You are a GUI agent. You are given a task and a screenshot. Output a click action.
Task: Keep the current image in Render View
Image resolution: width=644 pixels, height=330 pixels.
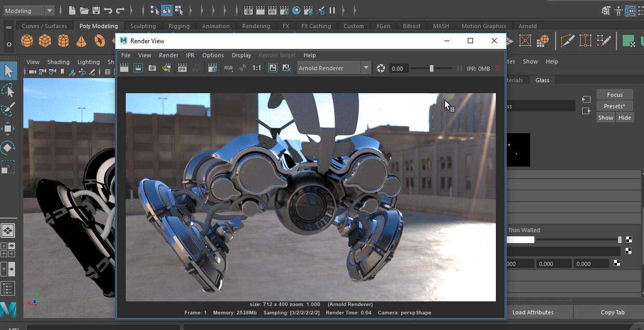pyautogui.click(x=272, y=68)
